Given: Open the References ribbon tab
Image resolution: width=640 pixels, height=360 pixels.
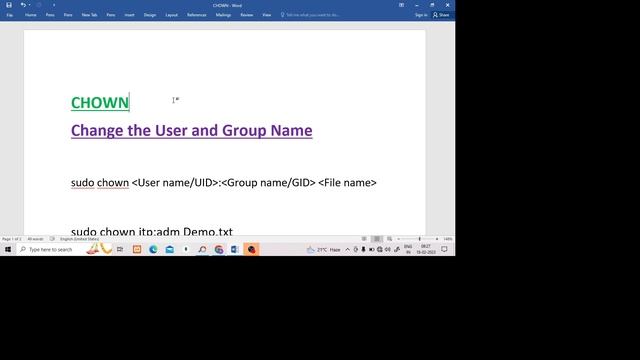Looking at the screenshot, I should [x=197, y=15].
